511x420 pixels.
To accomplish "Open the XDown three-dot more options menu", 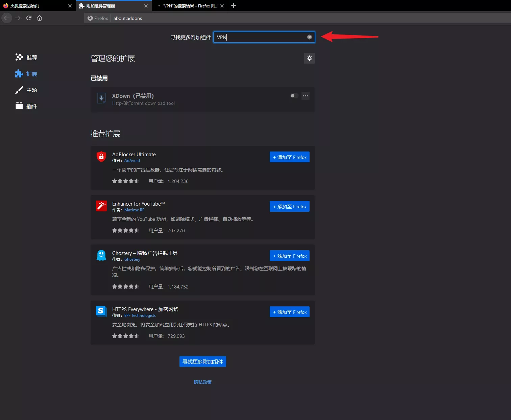I will (306, 96).
